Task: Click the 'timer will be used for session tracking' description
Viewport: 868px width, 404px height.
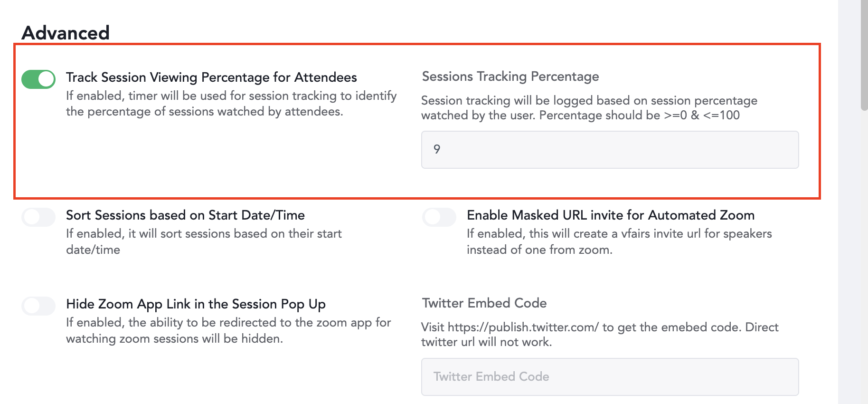Action: [231, 104]
